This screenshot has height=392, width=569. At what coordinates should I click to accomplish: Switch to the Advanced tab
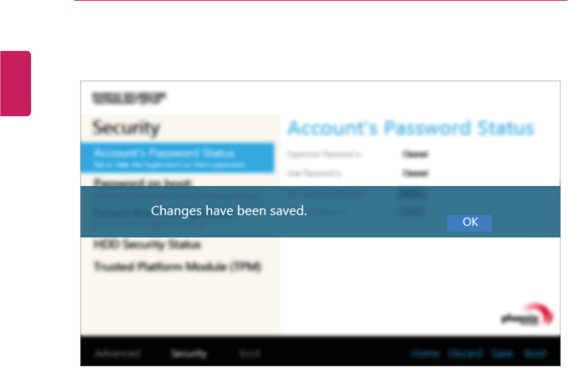pyautogui.click(x=117, y=353)
